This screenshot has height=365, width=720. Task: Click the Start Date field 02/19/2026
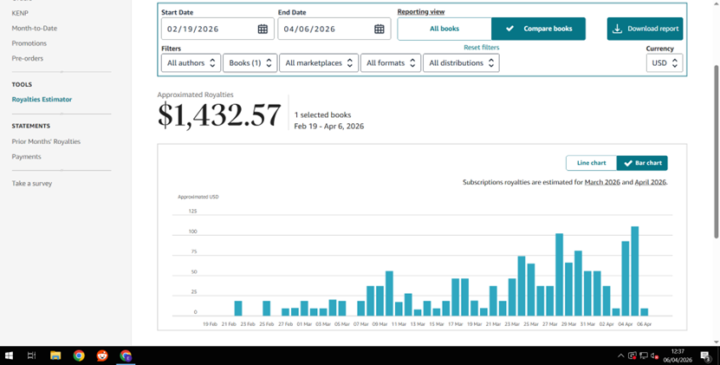[218, 29]
